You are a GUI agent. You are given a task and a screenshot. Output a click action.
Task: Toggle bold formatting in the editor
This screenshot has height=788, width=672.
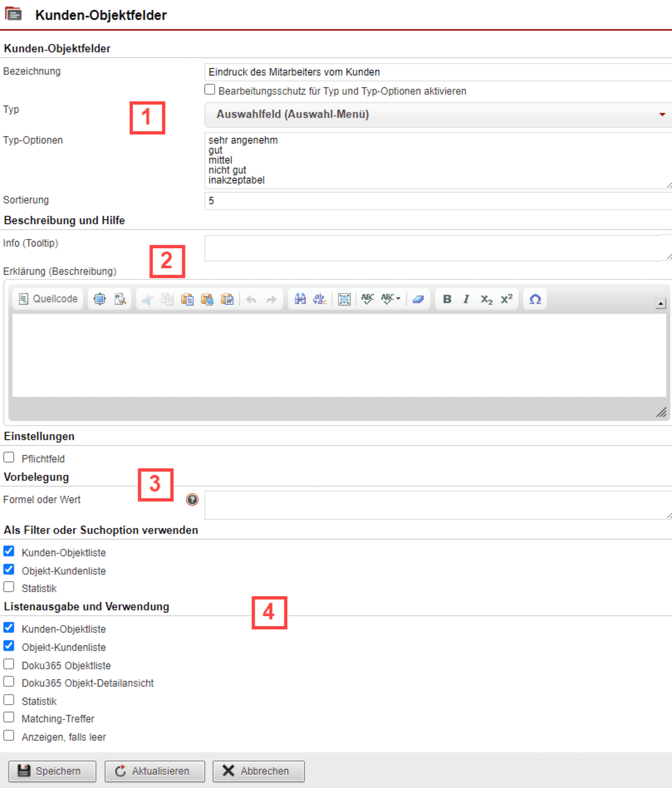[x=447, y=299]
